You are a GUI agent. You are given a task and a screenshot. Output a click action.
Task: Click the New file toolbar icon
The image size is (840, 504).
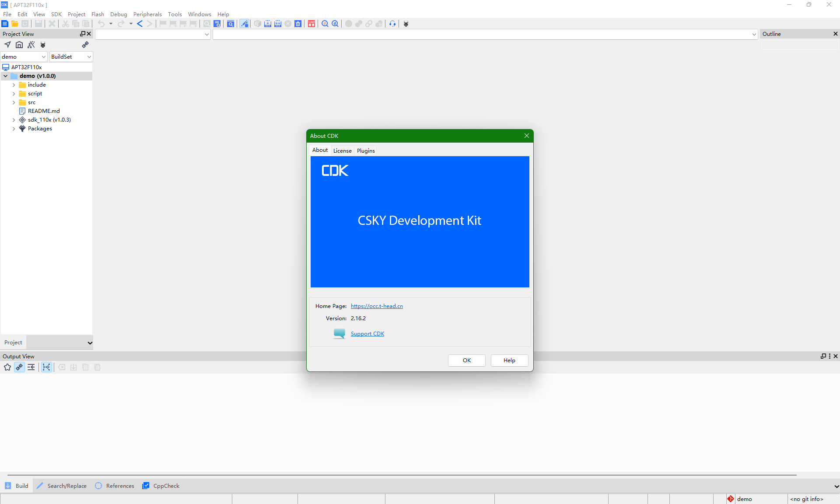point(5,24)
